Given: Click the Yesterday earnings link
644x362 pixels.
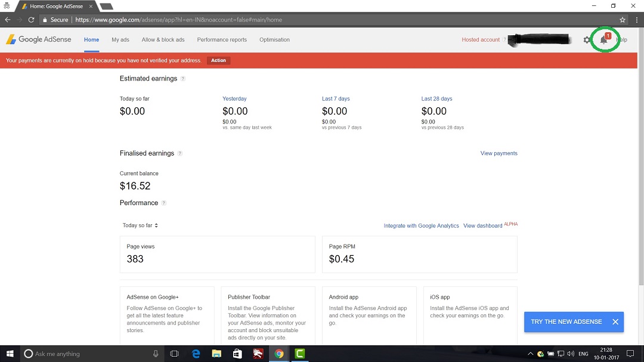Looking at the screenshot, I should 234,98.
